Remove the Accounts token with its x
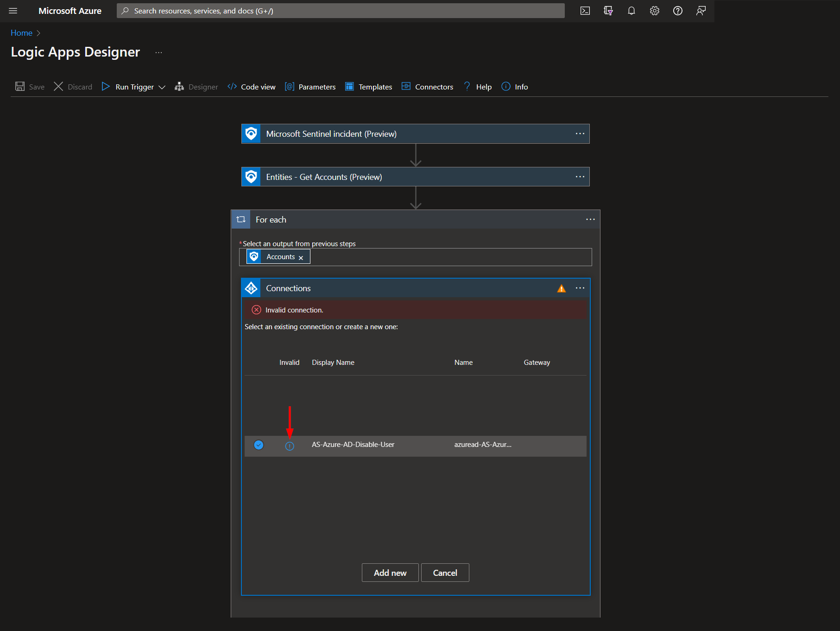Image resolution: width=840 pixels, height=631 pixels. (301, 258)
